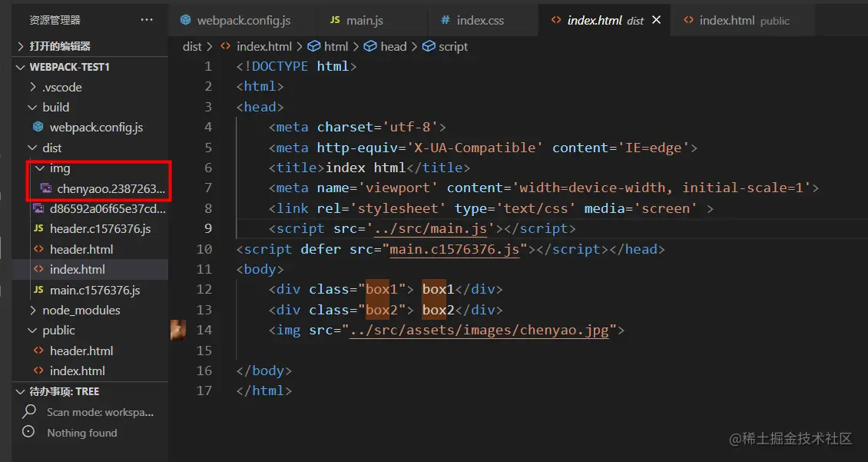Collapse the public folder

90,330
